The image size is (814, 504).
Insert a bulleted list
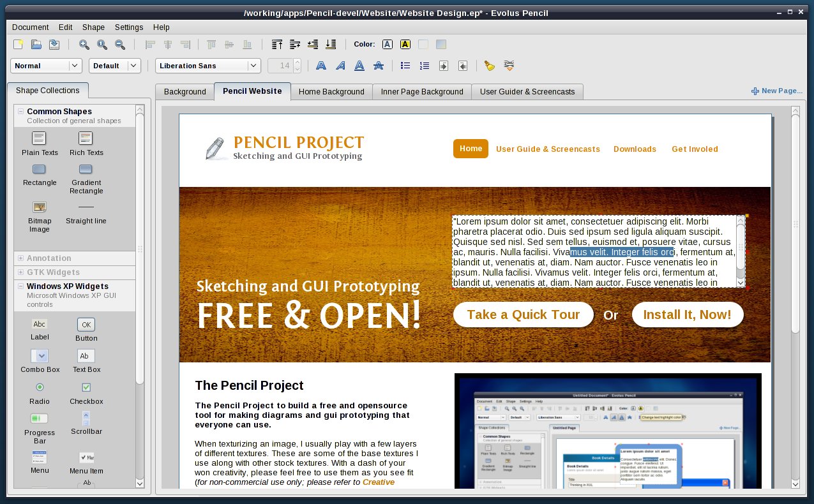405,66
